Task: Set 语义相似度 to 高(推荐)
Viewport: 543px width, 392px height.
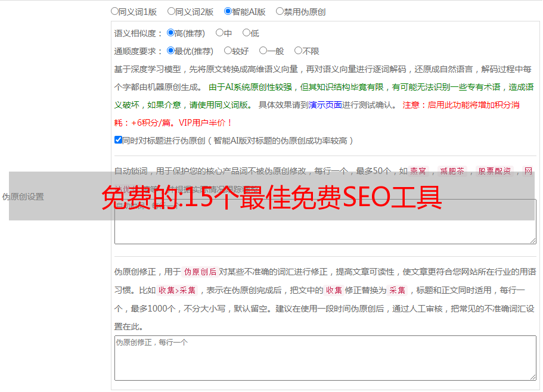Action: [x=170, y=33]
